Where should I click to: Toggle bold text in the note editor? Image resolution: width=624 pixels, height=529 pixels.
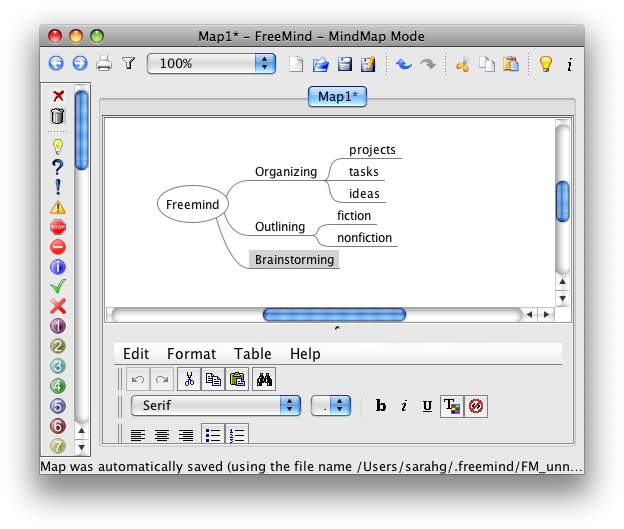click(381, 406)
